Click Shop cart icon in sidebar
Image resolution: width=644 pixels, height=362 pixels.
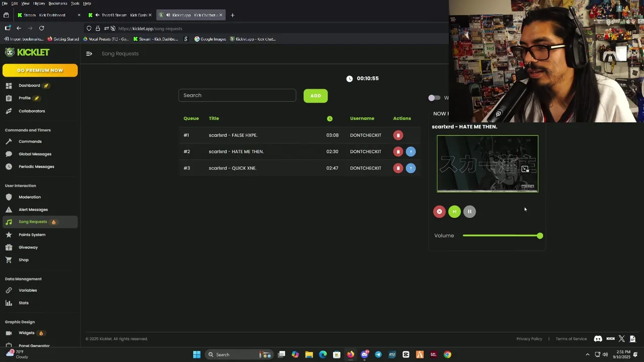[x=9, y=260]
